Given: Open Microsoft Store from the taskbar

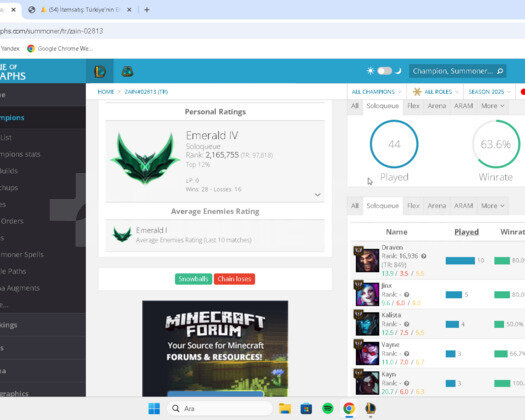Looking at the screenshot, I should click(x=306, y=408).
